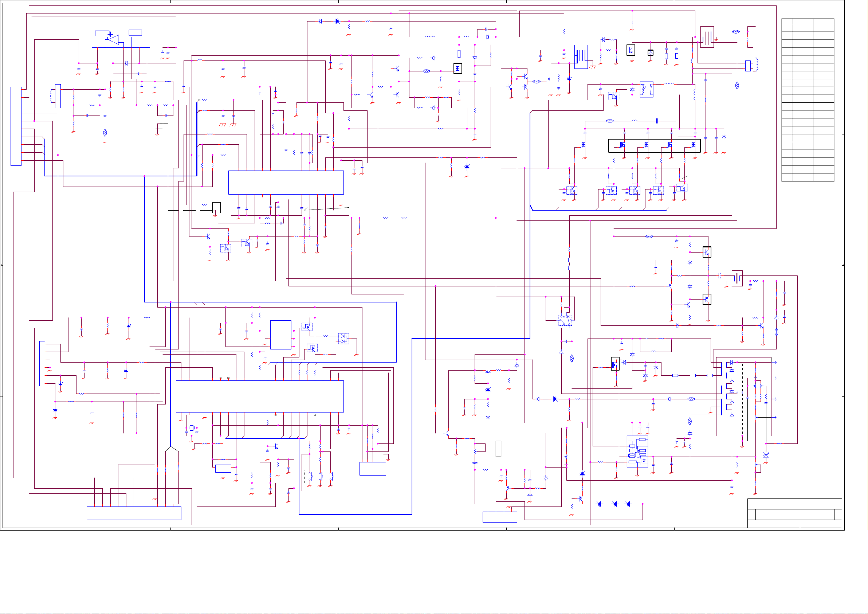
Task: Select the narrow connector rectangle at the lower left
Action: click(x=42, y=364)
